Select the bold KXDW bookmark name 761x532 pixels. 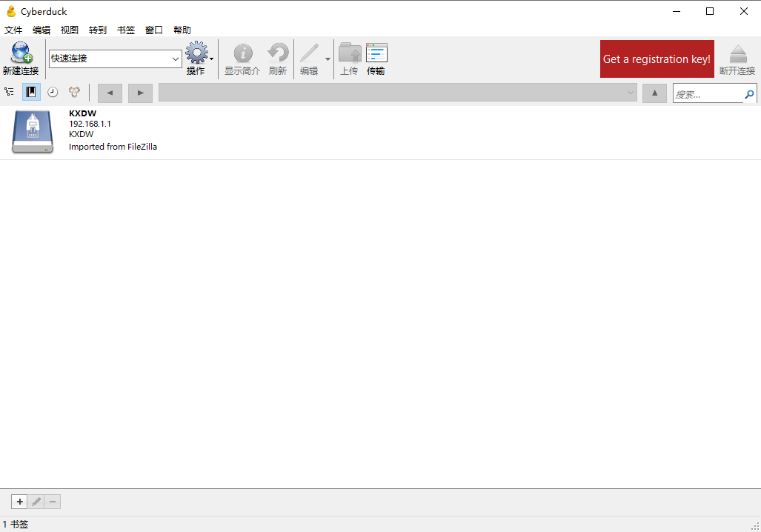pyautogui.click(x=82, y=113)
